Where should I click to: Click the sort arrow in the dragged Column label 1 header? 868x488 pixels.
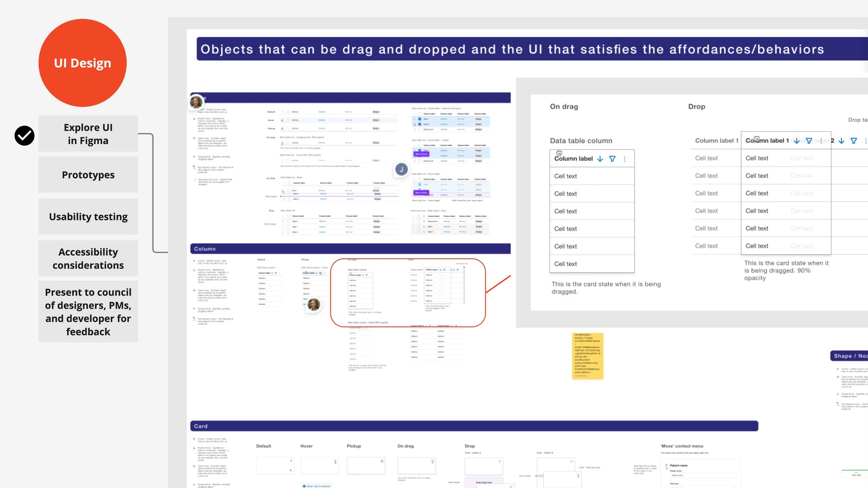click(x=797, y=141)
